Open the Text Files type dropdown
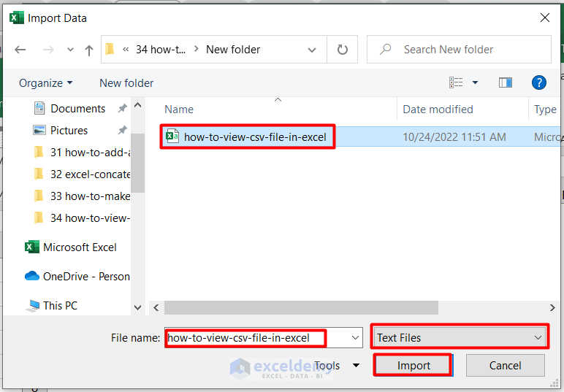 pos(460,337)
